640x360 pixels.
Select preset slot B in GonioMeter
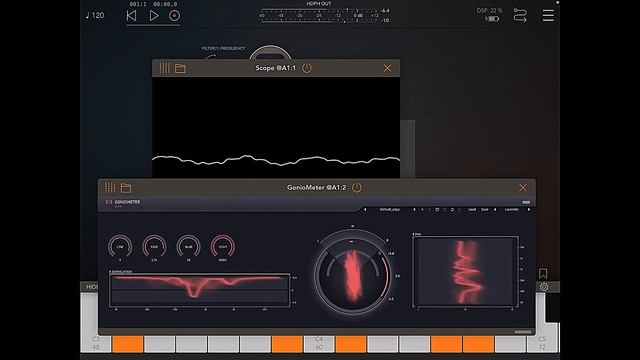pyautogui.click(x=429, y=209)
